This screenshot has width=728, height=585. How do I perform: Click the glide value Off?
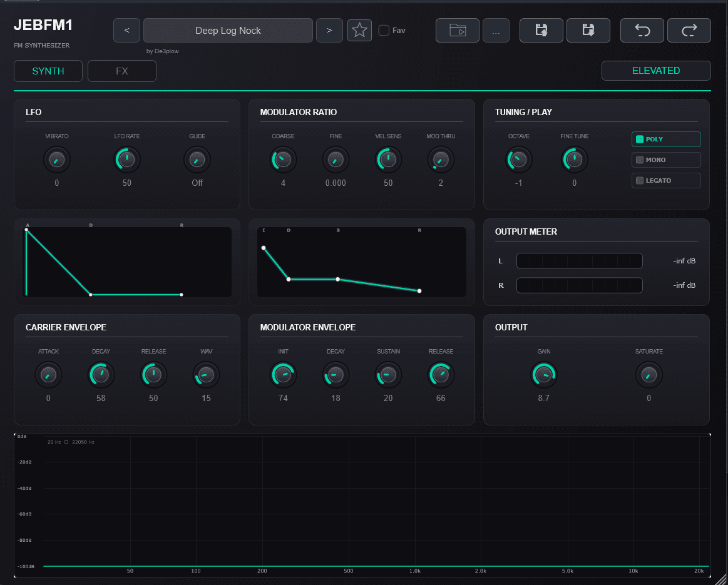pyautogui.click(x=197, y=183)
